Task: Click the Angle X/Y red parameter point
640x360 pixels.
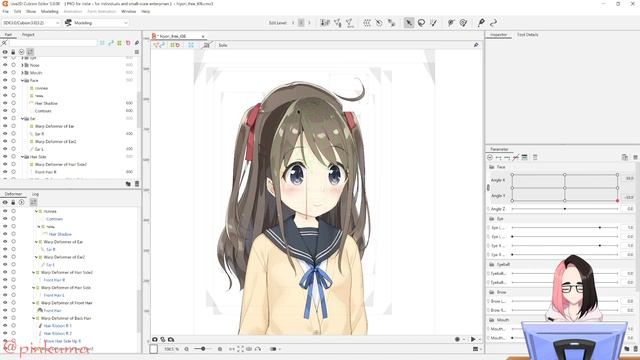Action: (x=617, y=200)
